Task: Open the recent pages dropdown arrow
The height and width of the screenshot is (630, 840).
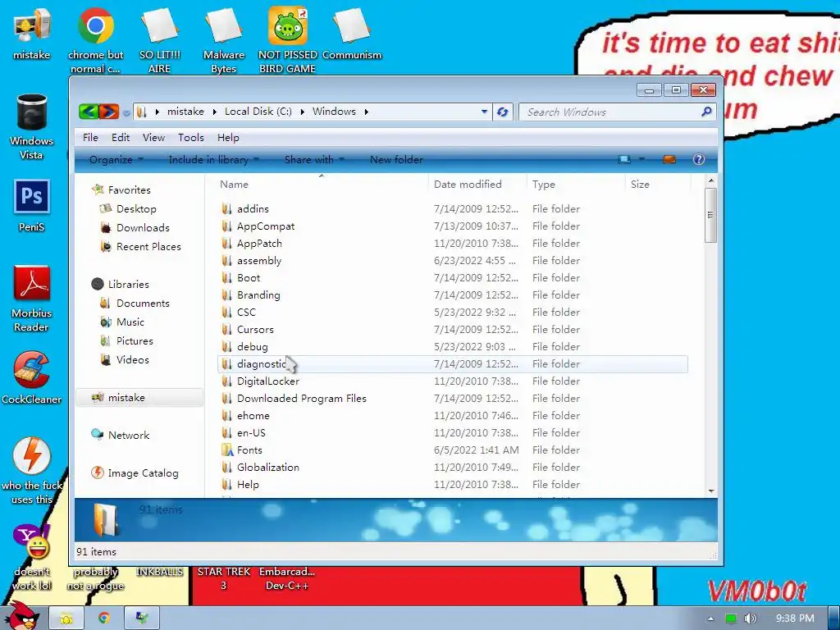Action: pos(126,113)
